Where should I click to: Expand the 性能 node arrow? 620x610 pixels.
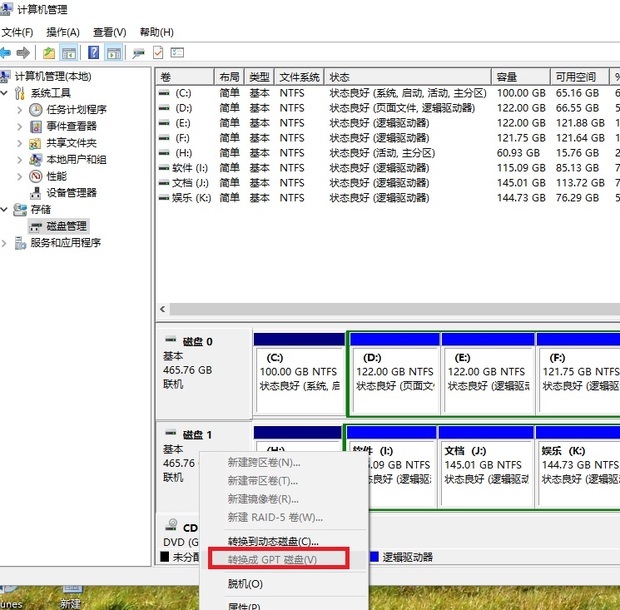click(19, 176)
